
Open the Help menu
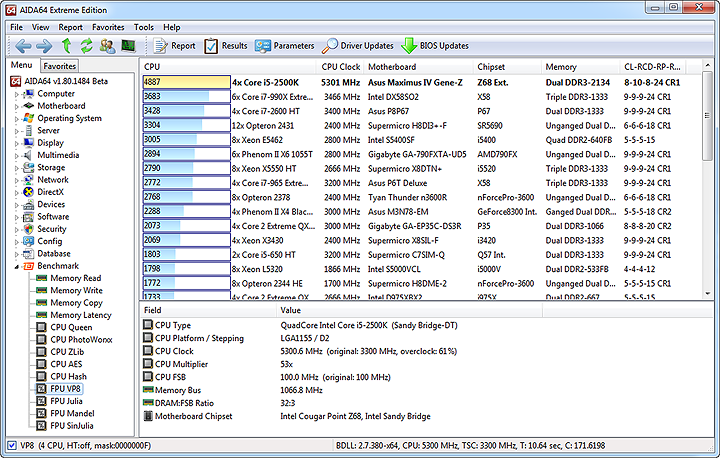172,27
